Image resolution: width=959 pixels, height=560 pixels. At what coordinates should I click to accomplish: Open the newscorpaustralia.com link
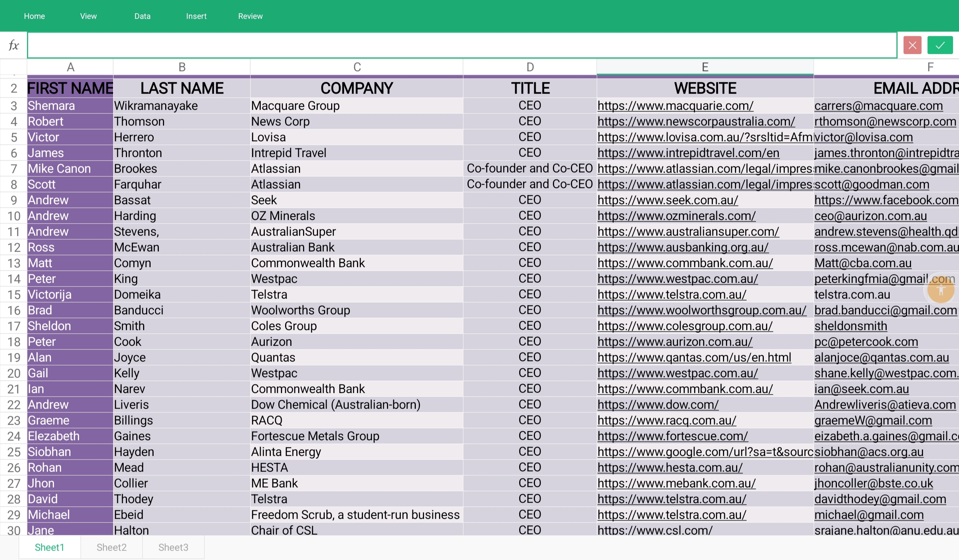click(x=696, y=121)
